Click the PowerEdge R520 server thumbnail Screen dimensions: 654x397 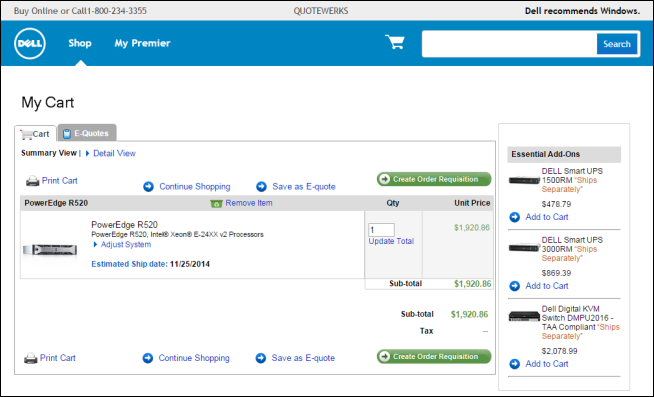(50, 250)
